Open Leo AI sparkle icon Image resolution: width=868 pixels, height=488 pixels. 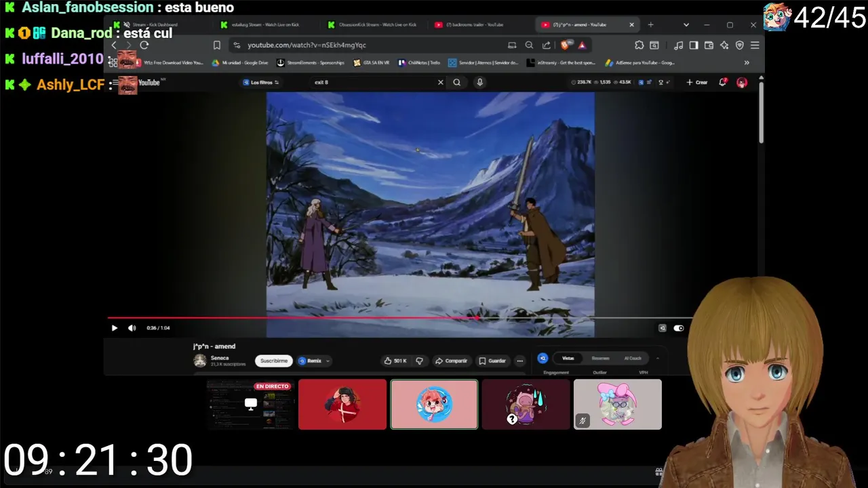(724, 45)
